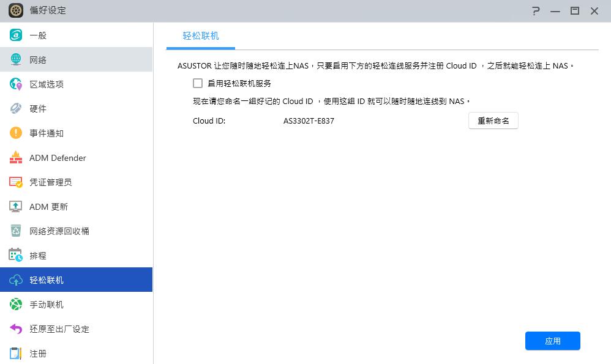This screenshot has height=364, width=611.
Task: Click the 偏好设定 gear icon in titlebar
Action: [x=15, y=10]
